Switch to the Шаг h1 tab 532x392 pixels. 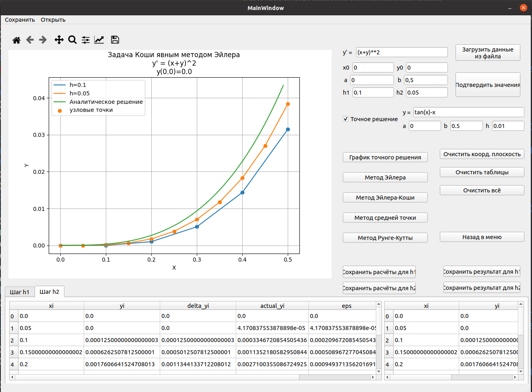tap(20, 292)
